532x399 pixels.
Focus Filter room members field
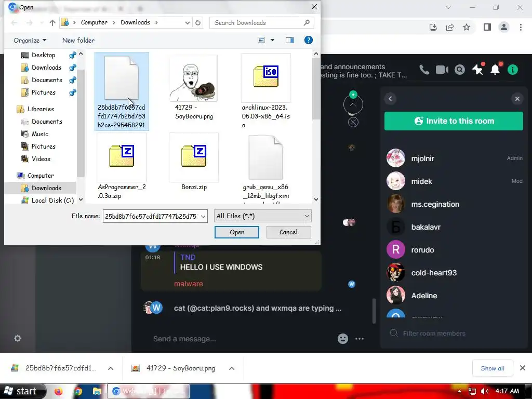tap(454, 333)
